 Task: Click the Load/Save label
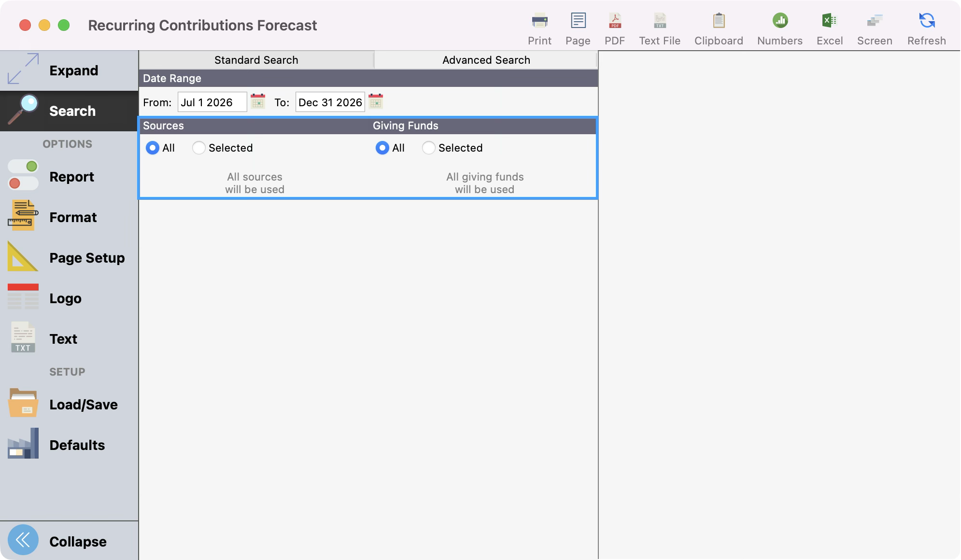coord(84,405)
